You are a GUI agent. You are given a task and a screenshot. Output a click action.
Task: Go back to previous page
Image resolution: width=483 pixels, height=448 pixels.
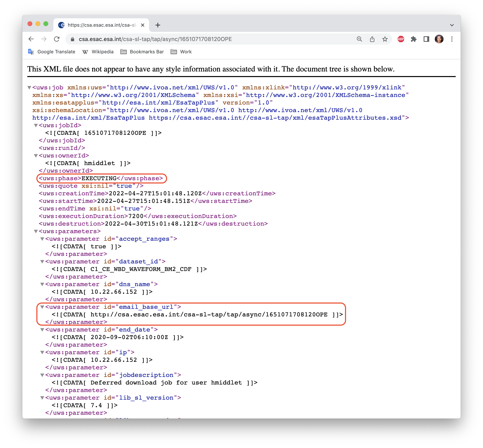[31, 39]
